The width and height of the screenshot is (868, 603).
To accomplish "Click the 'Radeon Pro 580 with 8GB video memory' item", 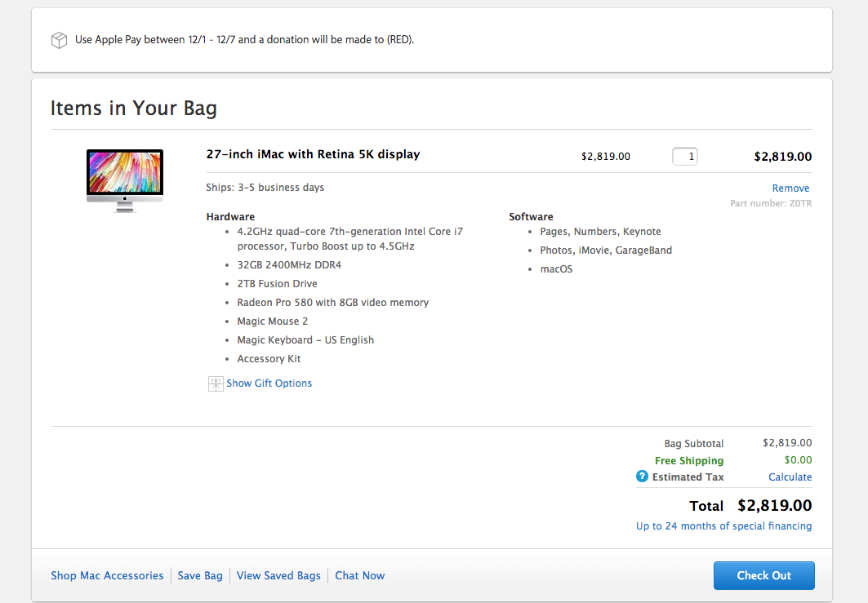I will tap(333, 303).
